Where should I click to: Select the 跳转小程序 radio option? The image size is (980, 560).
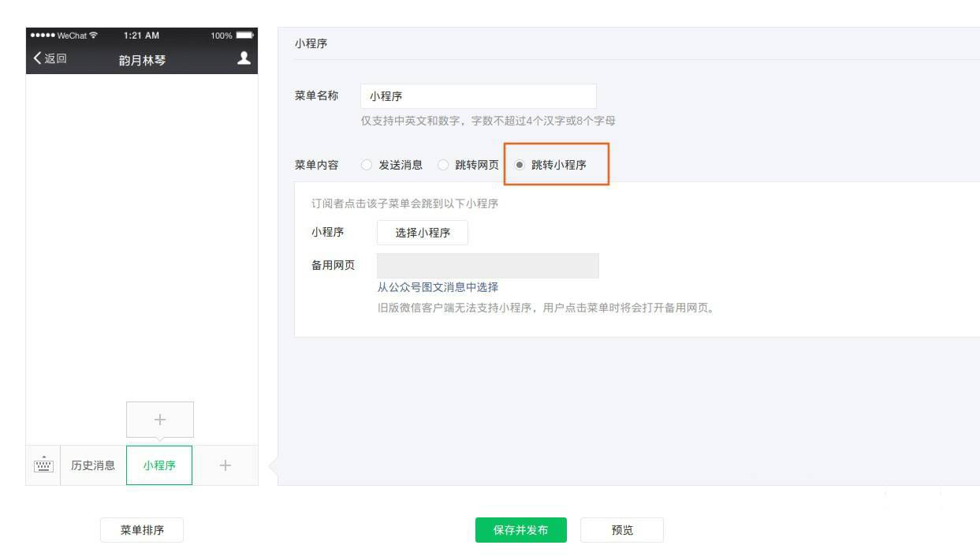(521, 166)
